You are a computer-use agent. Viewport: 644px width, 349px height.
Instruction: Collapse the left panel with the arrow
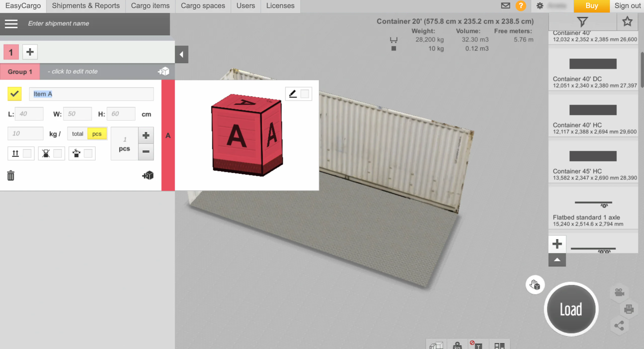182,54
